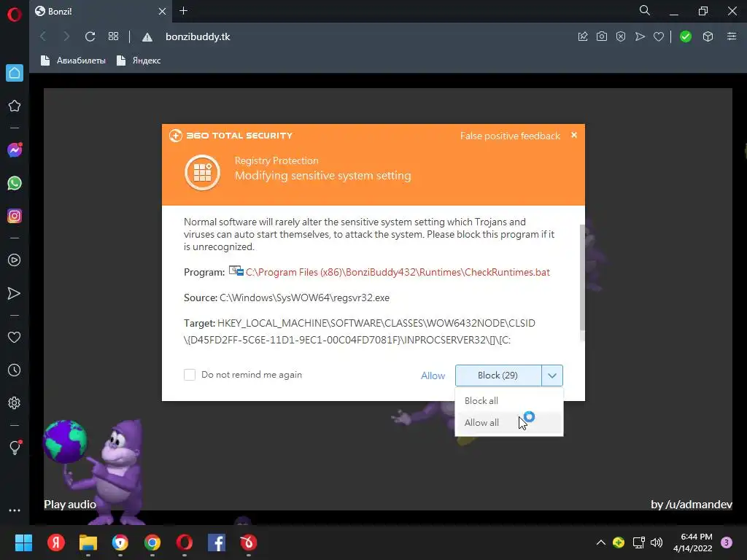Open the star-shaped bookmarks icon in the sidebar

[x=15, y=106]
